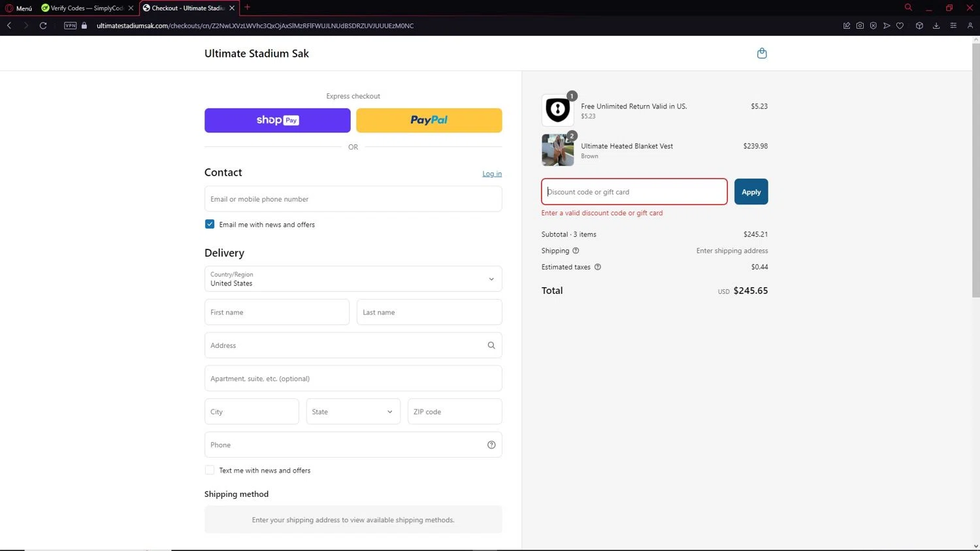This screenshot has height=551, width=980.
Task: Open the send/flow arrow icon
Action: (887, 25)
